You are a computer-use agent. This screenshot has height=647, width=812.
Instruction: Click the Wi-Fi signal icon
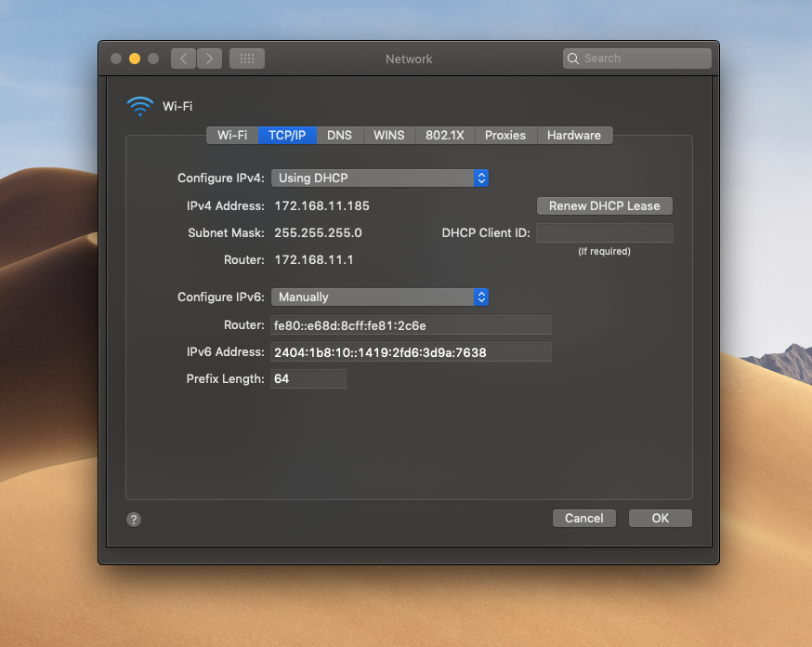click(x=140, y=106)
